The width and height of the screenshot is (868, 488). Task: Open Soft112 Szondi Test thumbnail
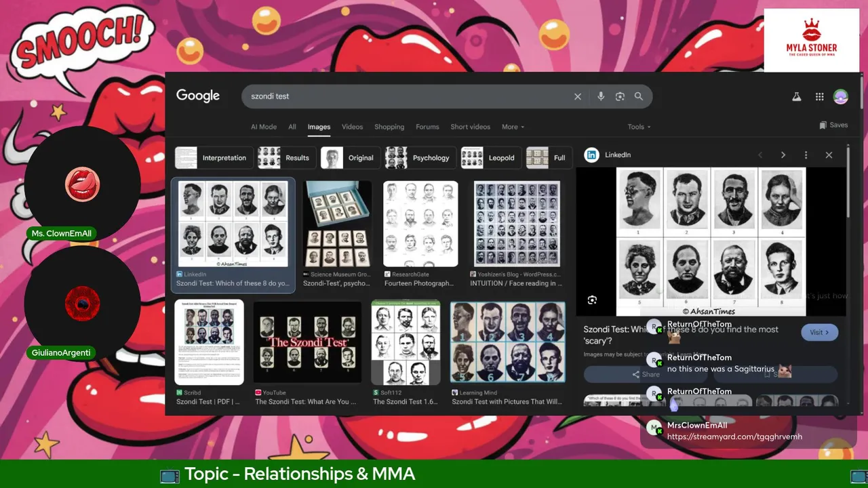click(x=406, y=342)
